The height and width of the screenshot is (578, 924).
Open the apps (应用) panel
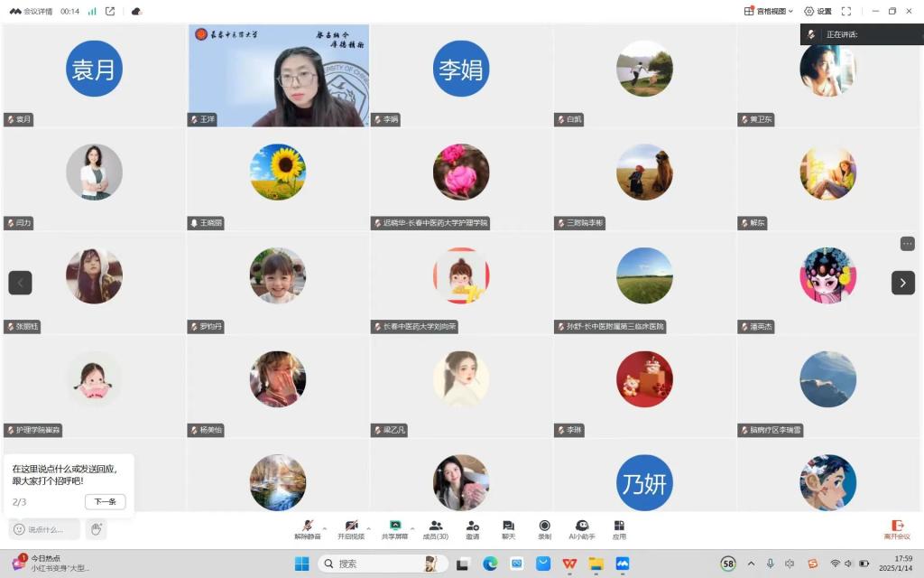tap(619, 527)
